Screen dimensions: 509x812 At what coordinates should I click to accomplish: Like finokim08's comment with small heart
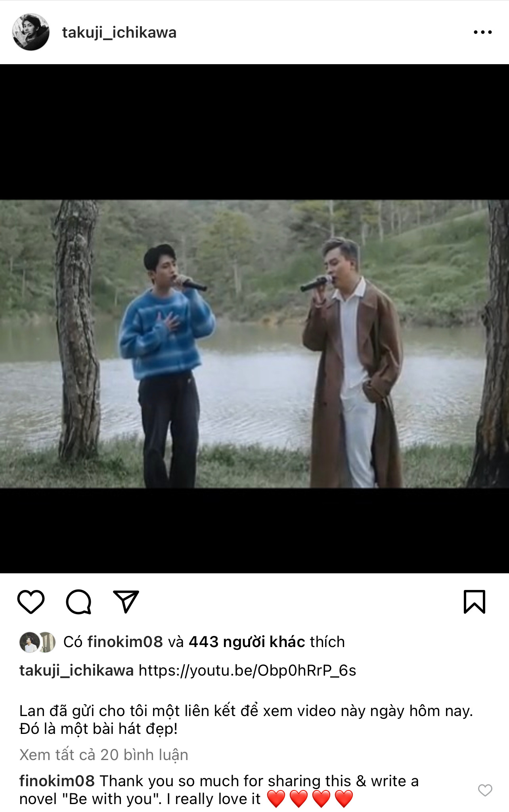(x=485, y=790)
